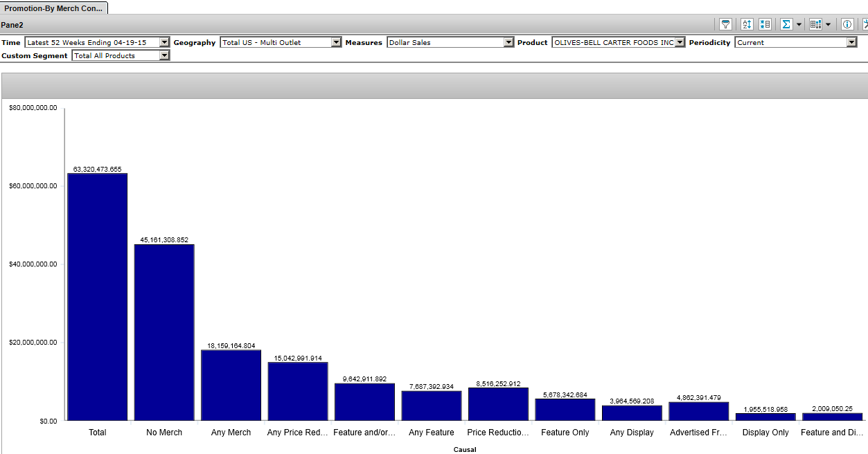The image size is (868, 454).
Task: Expand the grid view dropdown arrow
Action: pyautogui.click(x=828, y=24)
